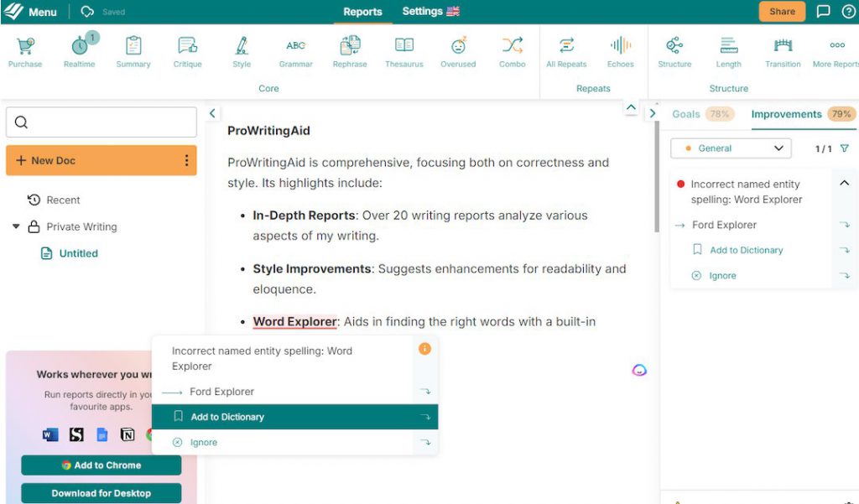Click the underlined Word Explorer text
Image resolution: width=859 pixels, height=504 pixels.
[294, 321]
